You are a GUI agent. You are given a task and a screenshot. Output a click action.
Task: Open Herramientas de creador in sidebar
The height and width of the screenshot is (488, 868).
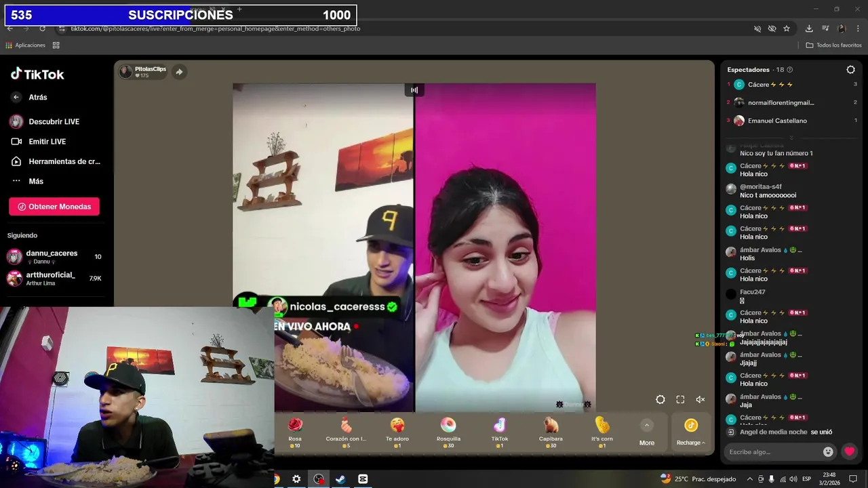click(x=55, y=161)
